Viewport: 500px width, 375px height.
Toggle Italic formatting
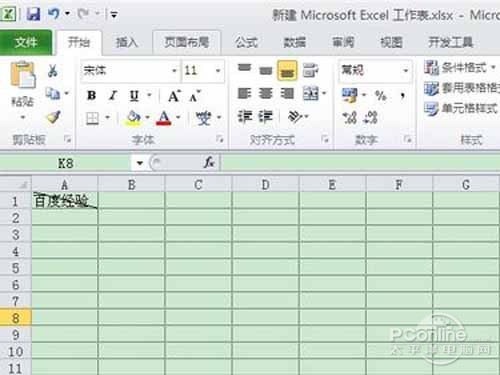pyautogui.click(x=113, y=96)
